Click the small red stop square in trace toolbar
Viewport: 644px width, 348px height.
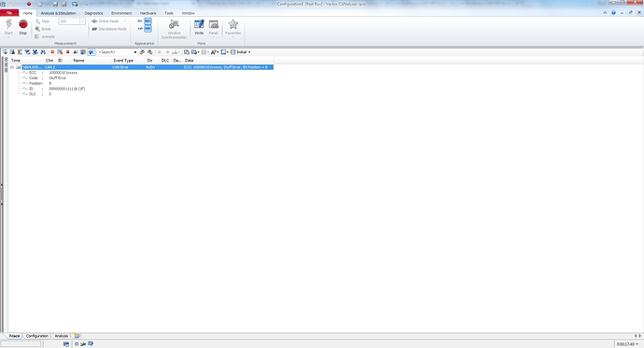[68, 52]
